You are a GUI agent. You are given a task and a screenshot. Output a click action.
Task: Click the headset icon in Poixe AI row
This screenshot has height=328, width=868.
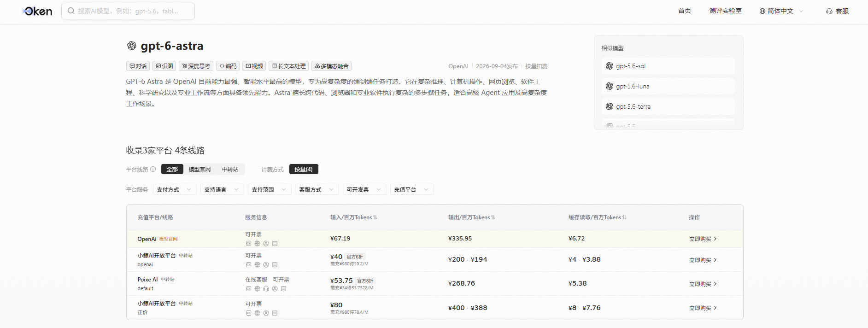(x=266, y=289)
